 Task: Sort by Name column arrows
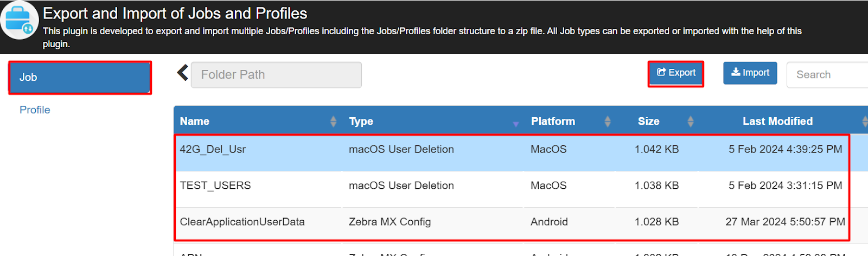333,121
